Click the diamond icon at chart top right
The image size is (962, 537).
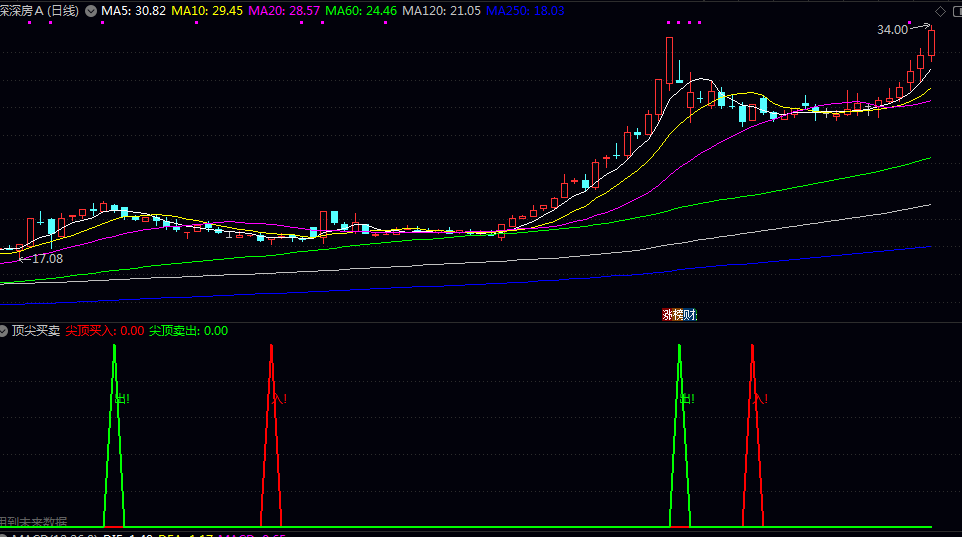[x=940, y=12]
